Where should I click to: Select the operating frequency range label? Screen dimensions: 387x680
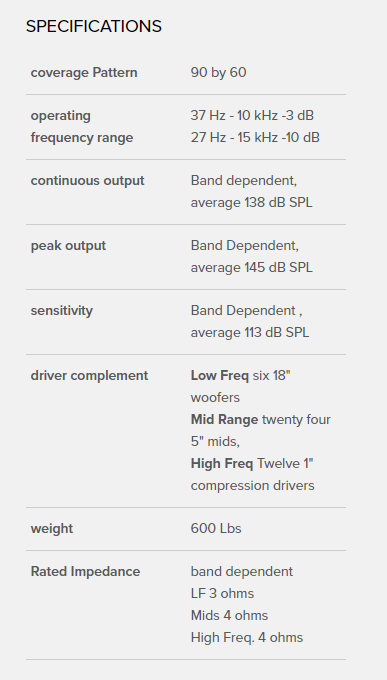point(82,127)
